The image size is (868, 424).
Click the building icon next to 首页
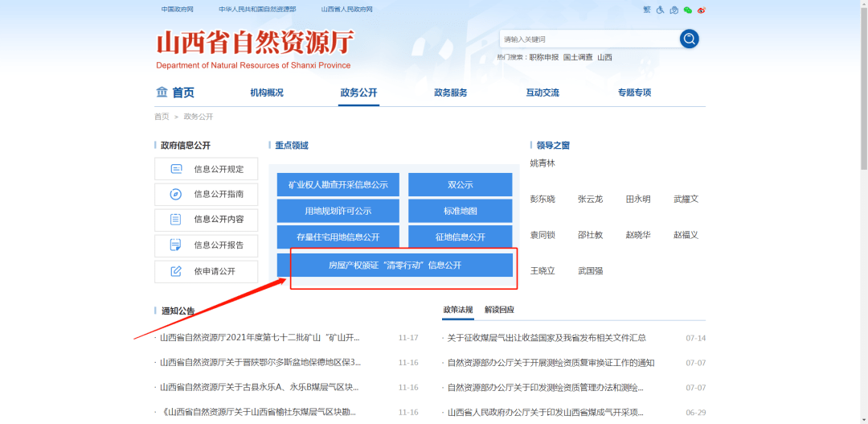[x=161, y=92]
